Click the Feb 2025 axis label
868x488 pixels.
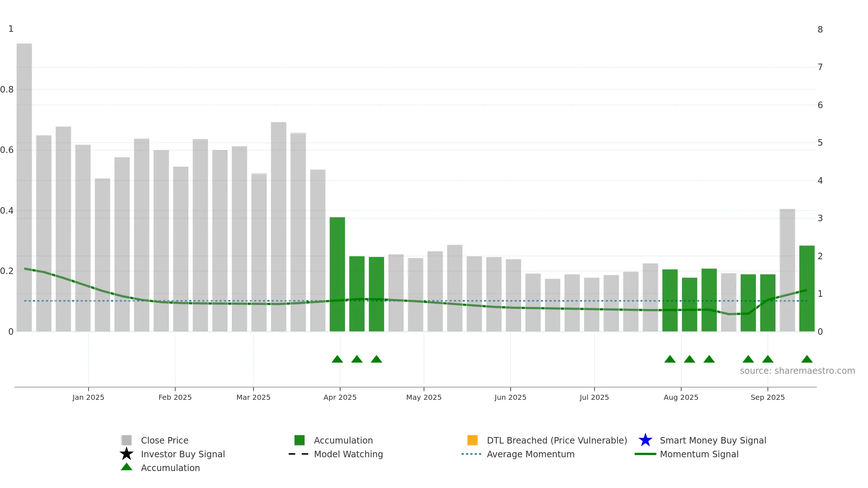pos(175,397)
